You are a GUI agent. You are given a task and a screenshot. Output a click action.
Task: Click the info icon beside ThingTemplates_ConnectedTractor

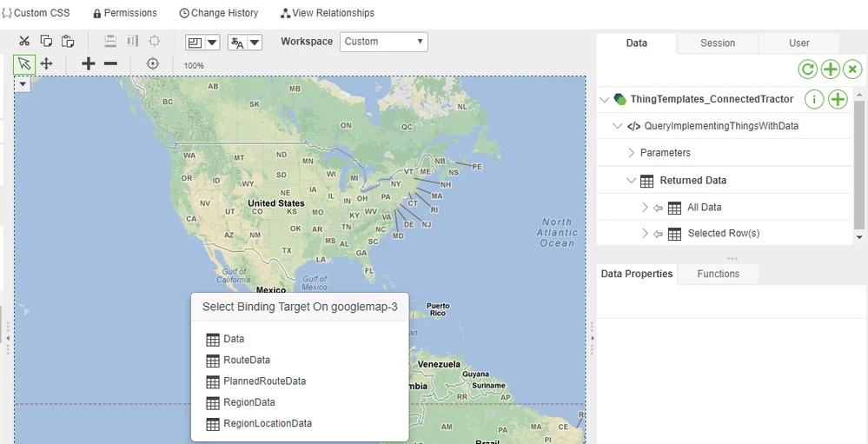814,100
